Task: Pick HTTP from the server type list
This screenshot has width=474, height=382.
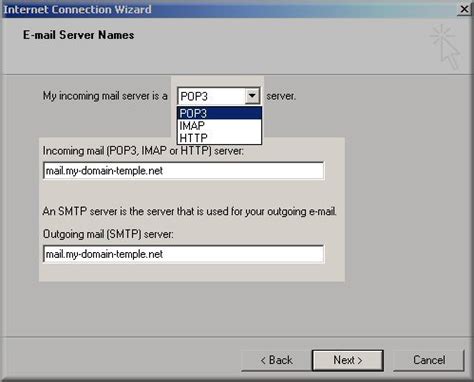Action: (x=219, y=138)
